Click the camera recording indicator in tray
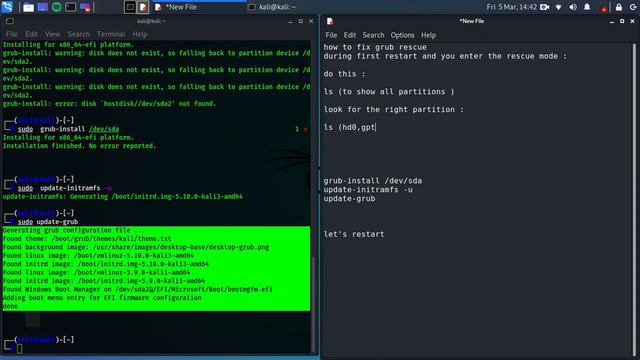 (x=544, y=7)
